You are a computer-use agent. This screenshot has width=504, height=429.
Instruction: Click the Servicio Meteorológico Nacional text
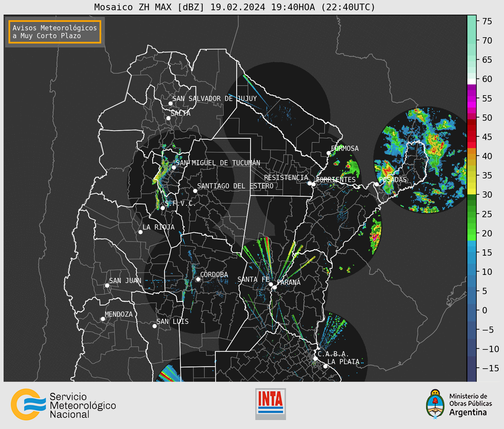(x=83, y=405)
